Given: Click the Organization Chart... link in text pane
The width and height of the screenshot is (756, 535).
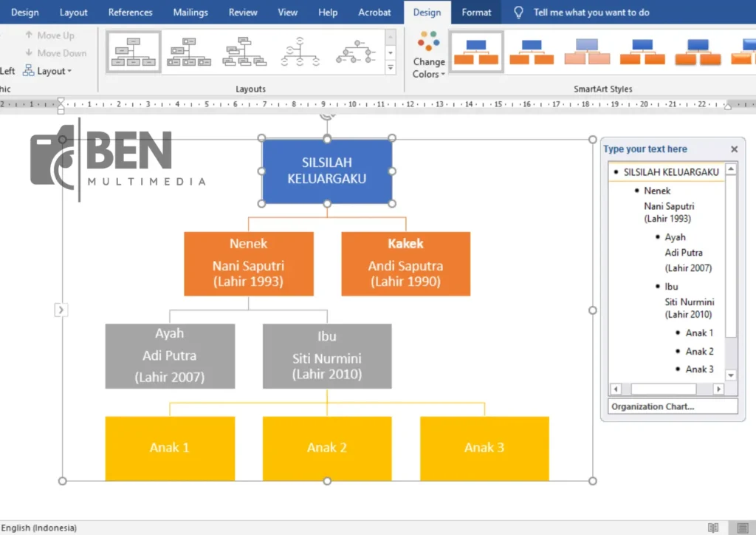Looking at the screenshot, I should [x=653, y=406].
